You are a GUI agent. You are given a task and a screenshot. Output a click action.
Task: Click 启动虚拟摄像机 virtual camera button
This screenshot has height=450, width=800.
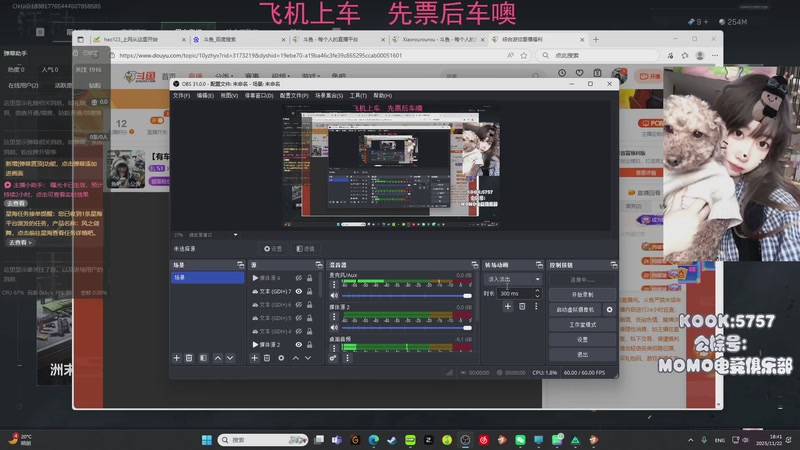(576, 310)
